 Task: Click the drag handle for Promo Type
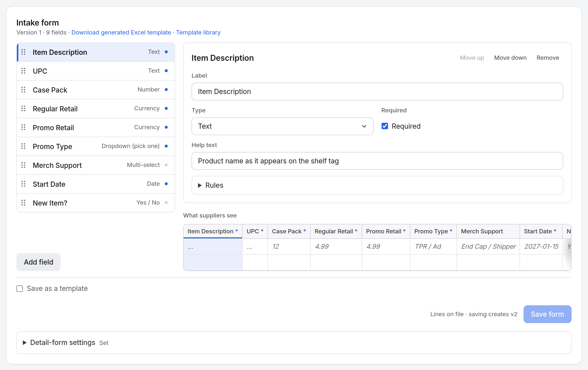point(23,146)
